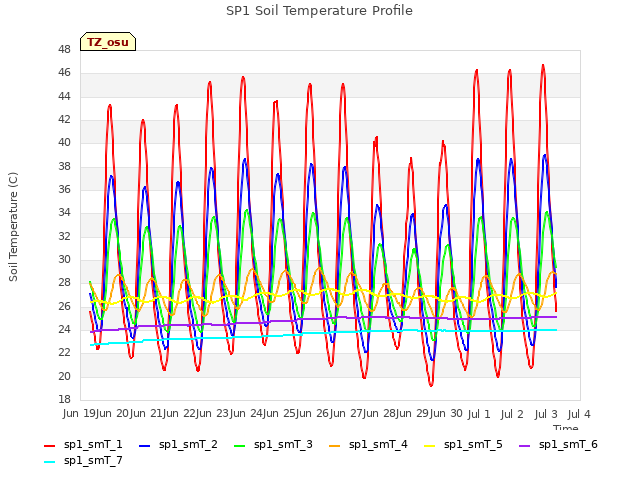Click the sp1_smT_1 legend label

(93, 444)
